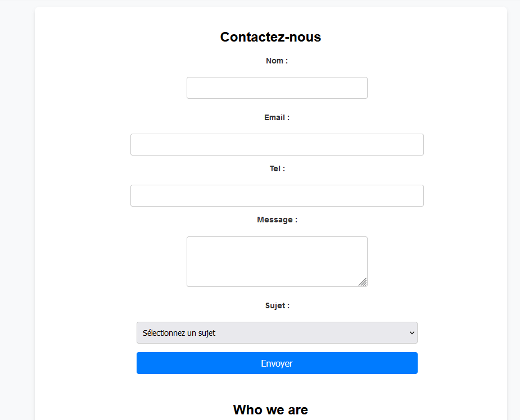Click the "Email :" field label
520x420 pixels.
[277, 118]
